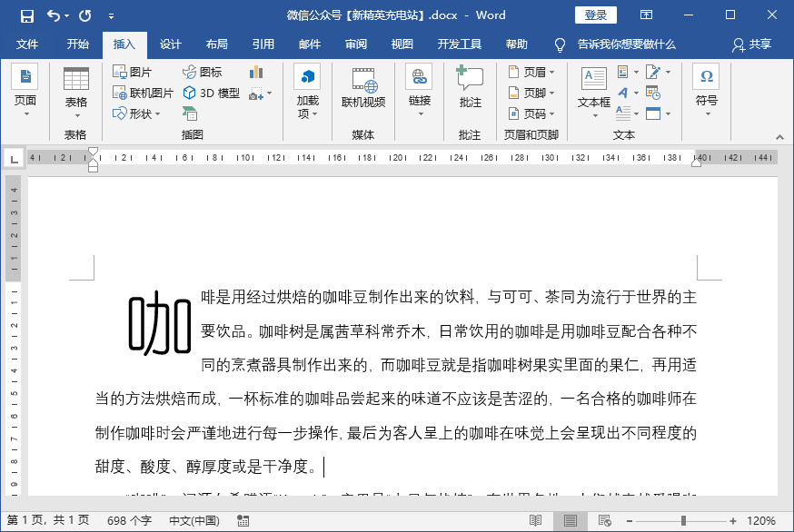The width and height of the screenshot is (794, 532).
Task: Insert a SmartArt graphic
Action: (x=190, y=113)
